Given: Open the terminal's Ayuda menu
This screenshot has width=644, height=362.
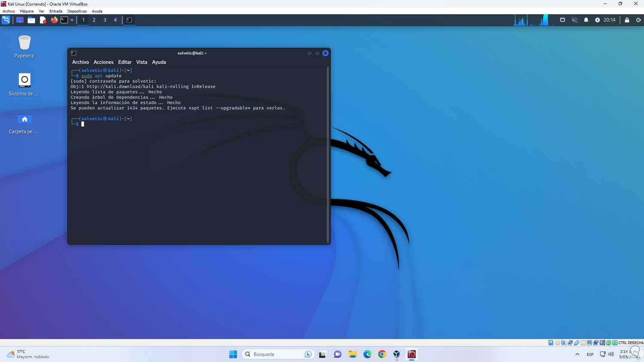Looking at the screenshot, I should tap(159, 62).
